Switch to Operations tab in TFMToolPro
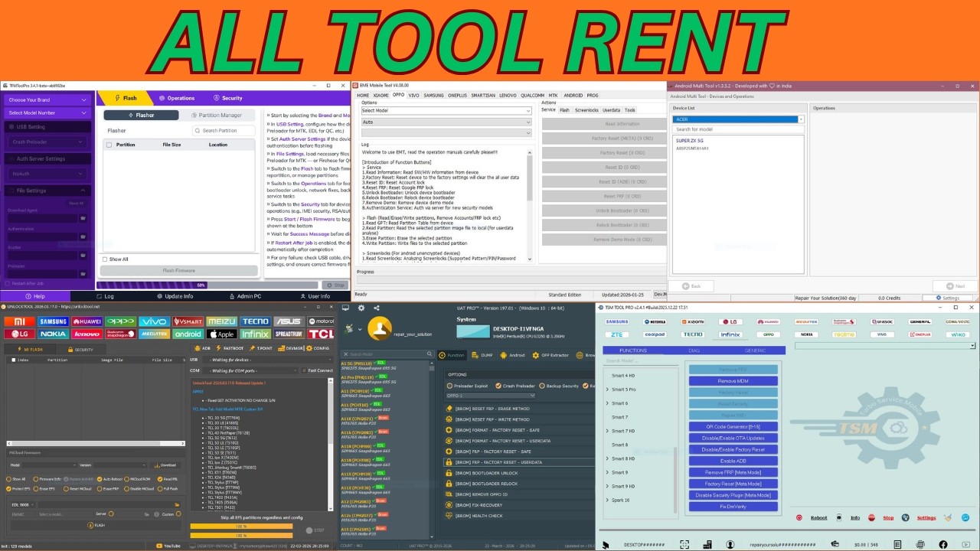Image resolution: width=980 pixels, height=551 pixels. point(176,98)
